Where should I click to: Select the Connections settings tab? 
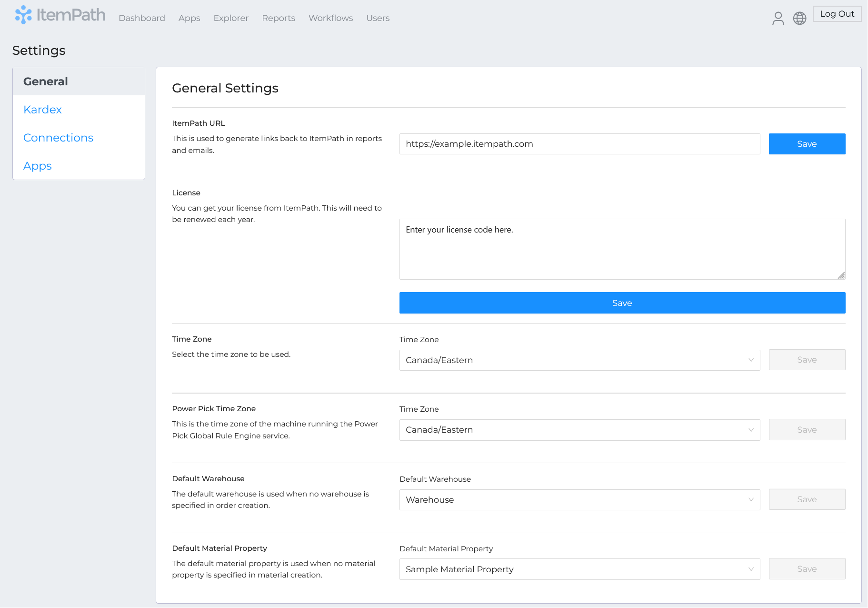[79, 138]
